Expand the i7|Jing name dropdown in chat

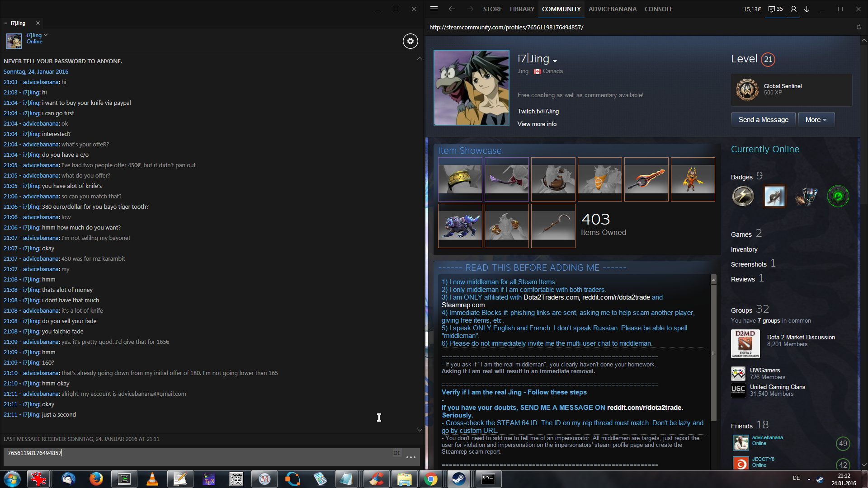(46, 35)
